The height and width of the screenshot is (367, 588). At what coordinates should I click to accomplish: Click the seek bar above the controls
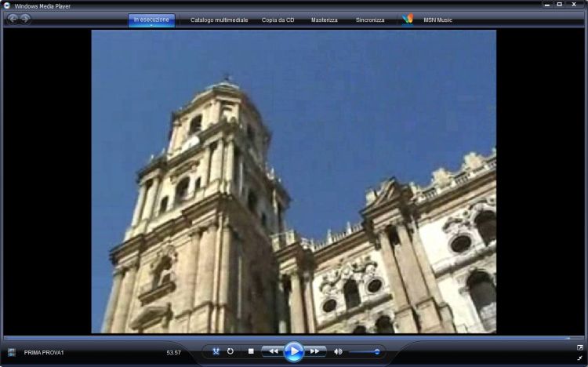294,338
